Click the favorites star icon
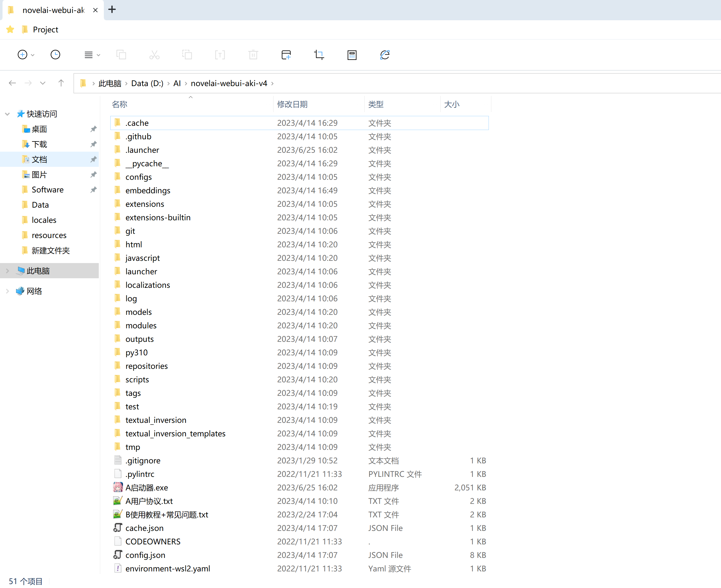The image size is (721, 588). [10, 30]
